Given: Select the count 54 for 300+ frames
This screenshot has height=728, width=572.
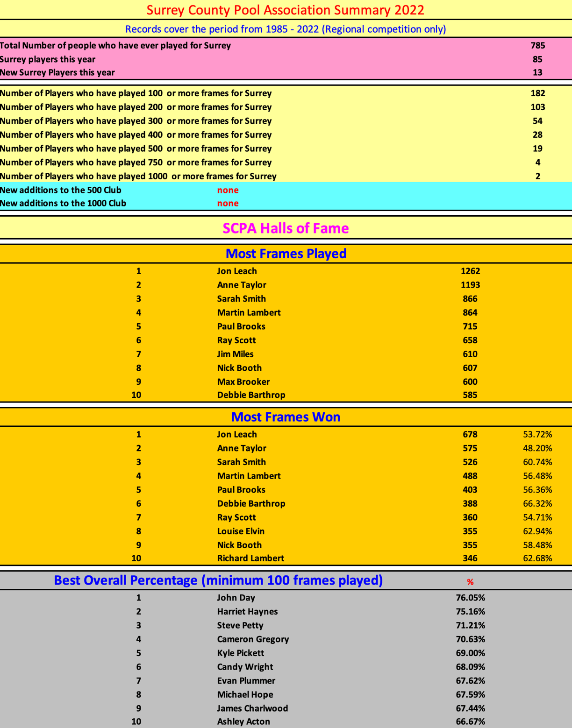Looking at the screenshot, I should pyautogui.click(x=537, y=121).
